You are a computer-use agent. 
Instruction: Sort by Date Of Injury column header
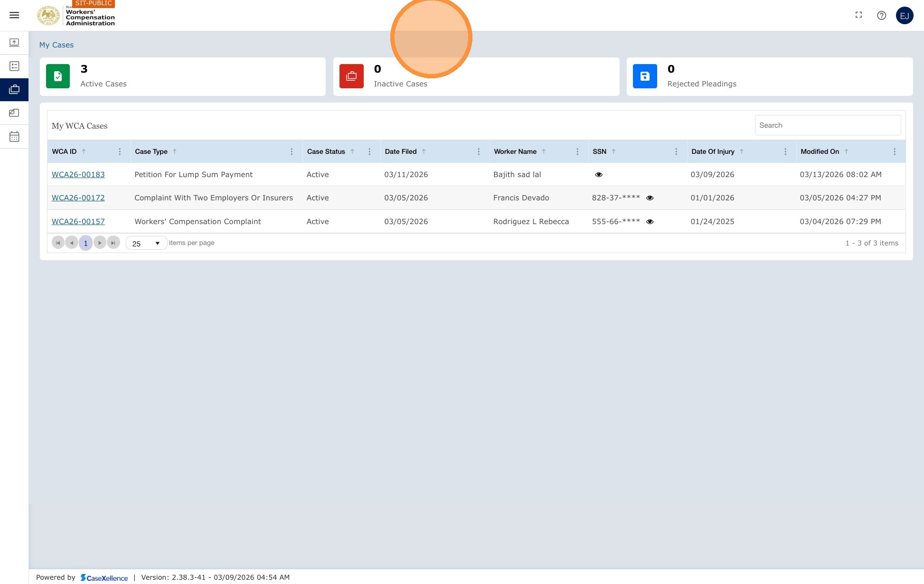[713, 151]
